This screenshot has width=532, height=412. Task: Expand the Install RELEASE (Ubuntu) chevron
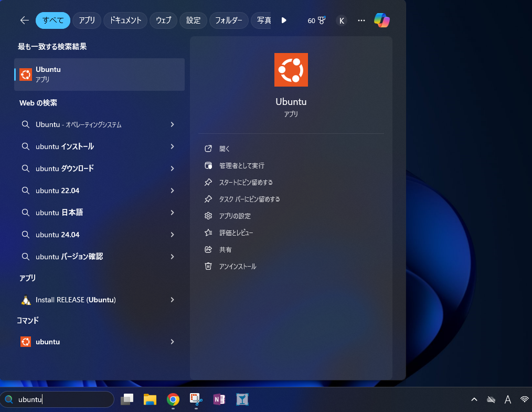coord(173,300)
